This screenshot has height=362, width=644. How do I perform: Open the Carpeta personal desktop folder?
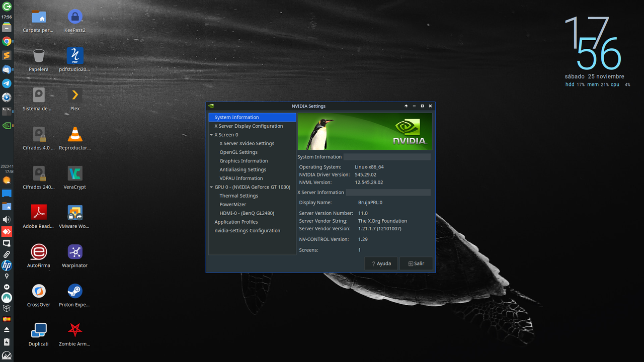click(x=39, y=17)
